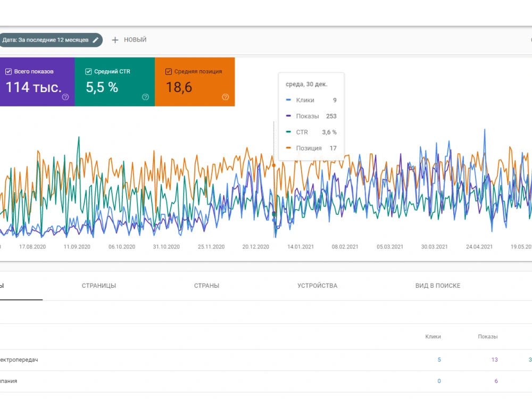Image resolution: width=532 pixels, height=399 pixels.
Task: Switch to the СТРАНЫ tab
Action: point(206,286)
